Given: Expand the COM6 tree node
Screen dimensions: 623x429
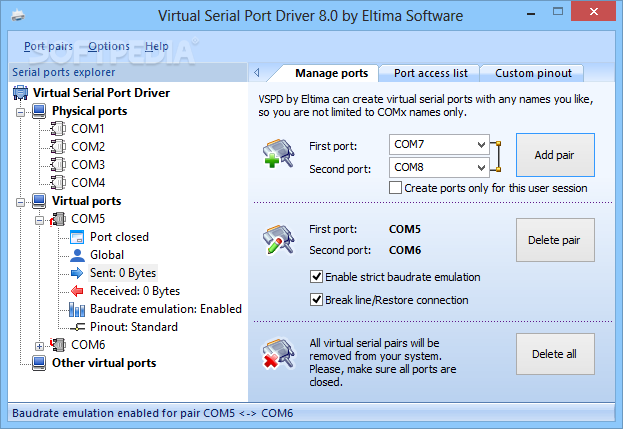Looking at the screenshot, I should click(x=39, y=346).
